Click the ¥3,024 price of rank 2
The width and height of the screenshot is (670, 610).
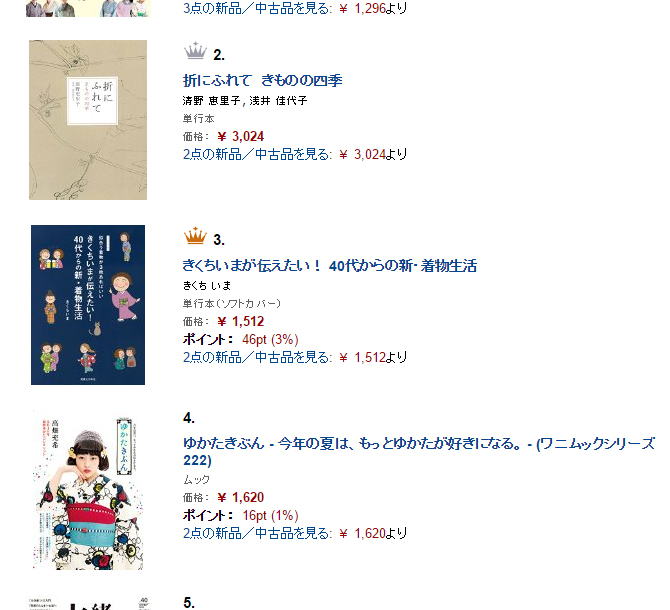pyautogui.click(x=241, y=136)
